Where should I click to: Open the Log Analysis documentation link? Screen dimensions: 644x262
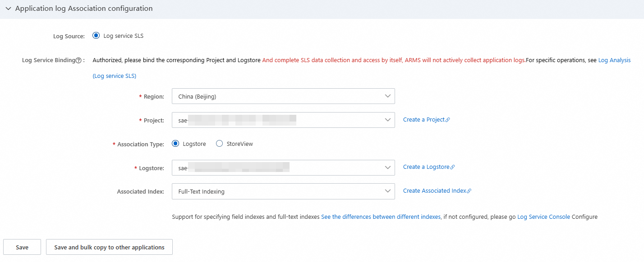[614, 60]
